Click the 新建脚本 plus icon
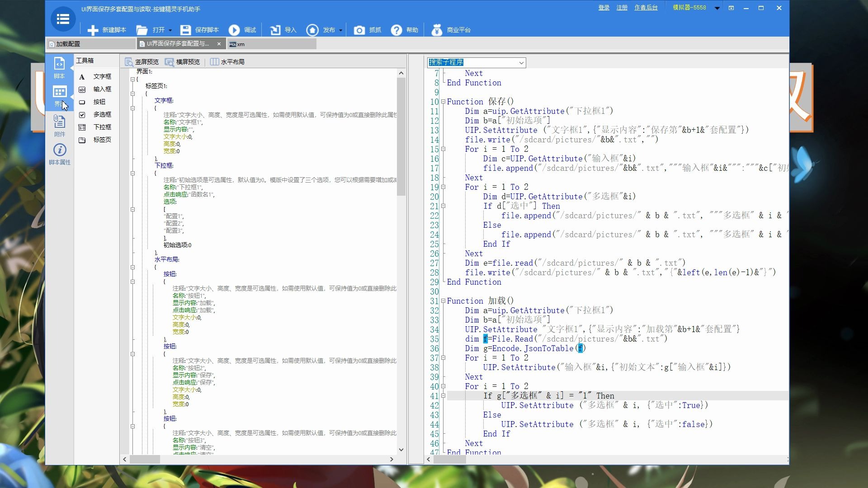Viewport: 868px width, 488px height. pos(93,30)
